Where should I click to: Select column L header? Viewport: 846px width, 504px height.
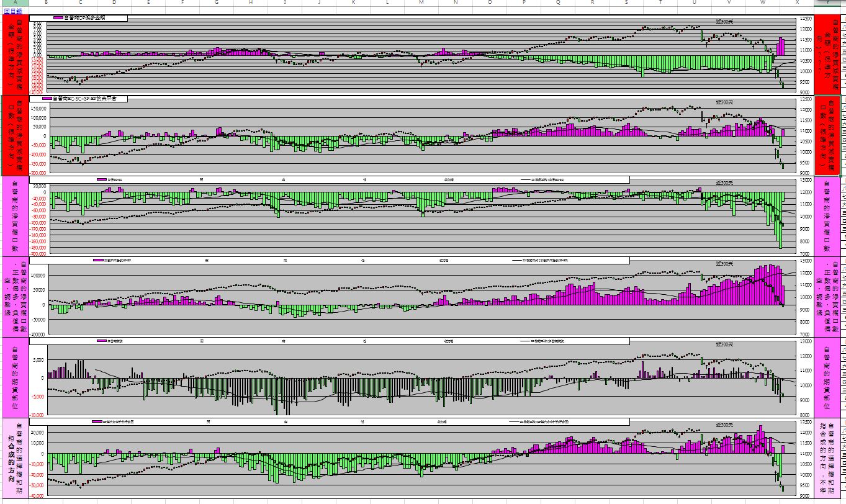[x=387, y=2]
